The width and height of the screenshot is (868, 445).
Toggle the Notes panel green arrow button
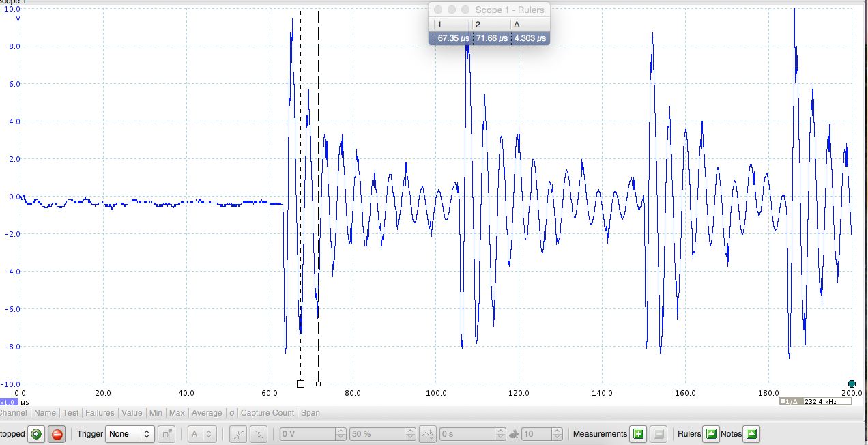point(751,434)
